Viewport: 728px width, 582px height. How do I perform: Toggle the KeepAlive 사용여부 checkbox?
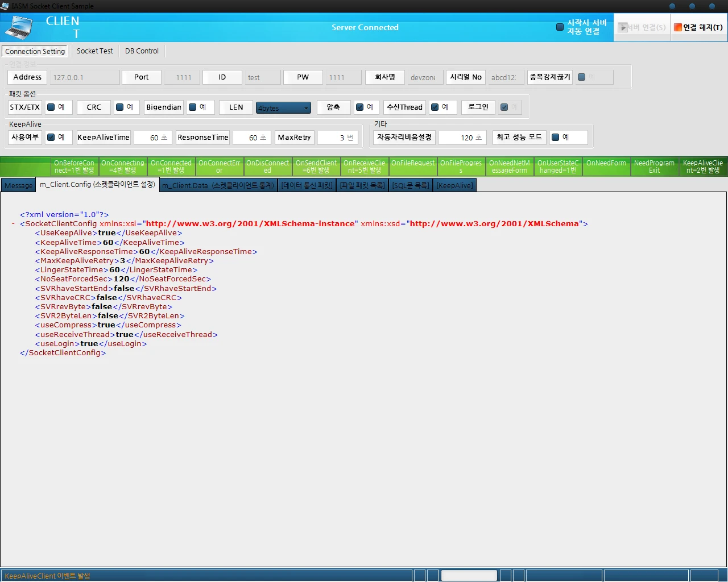point(51,137)
